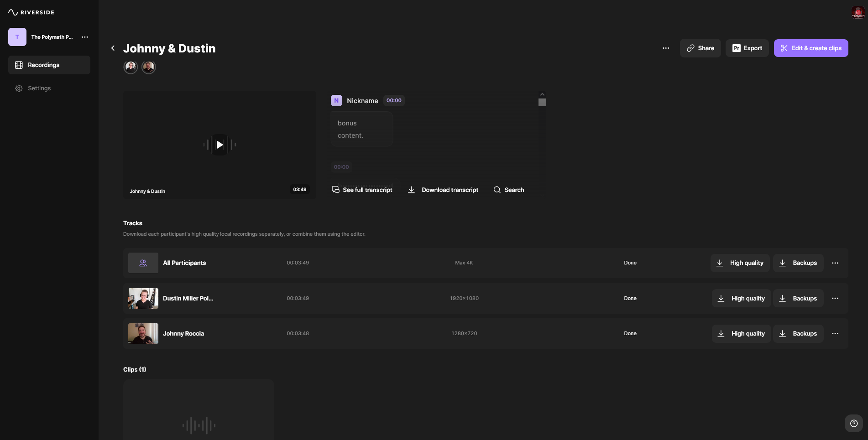Screen dimensions: 868x440
Task: Go back using the left arrow
Action: (x=113, y=48)
